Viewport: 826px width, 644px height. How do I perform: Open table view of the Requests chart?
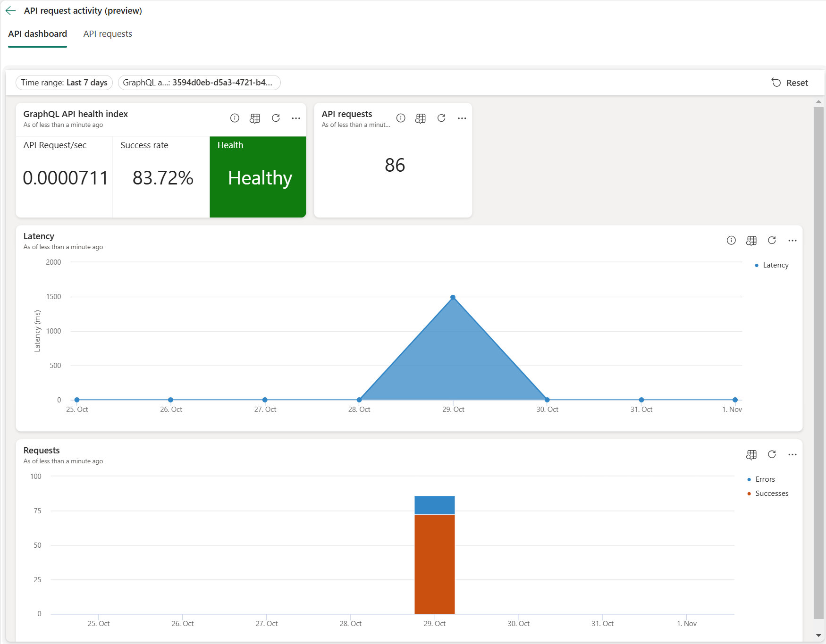click(751, 454)
